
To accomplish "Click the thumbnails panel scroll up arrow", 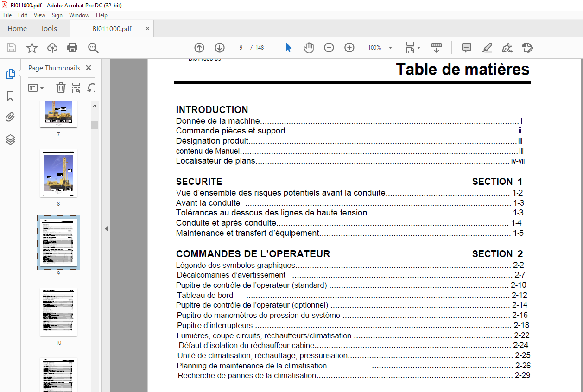I will [95, 106].
